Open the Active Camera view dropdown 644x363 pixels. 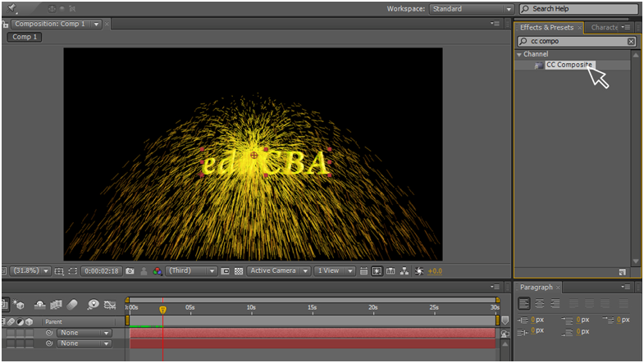[278, 270]
